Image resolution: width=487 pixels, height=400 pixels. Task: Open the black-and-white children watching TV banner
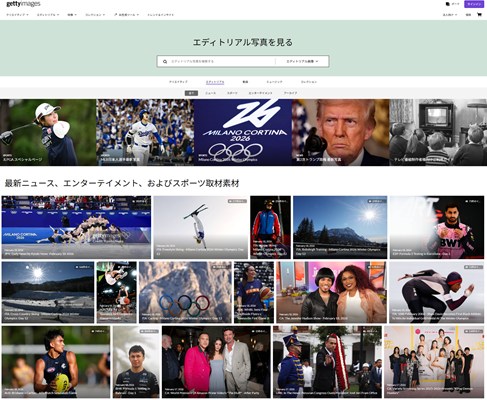[438, 132]
